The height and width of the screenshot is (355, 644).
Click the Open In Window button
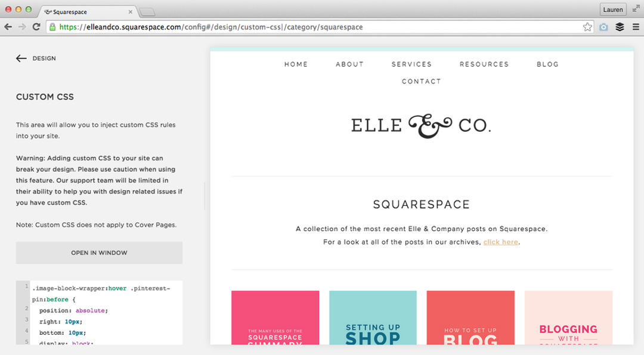[x=99, y=253]
